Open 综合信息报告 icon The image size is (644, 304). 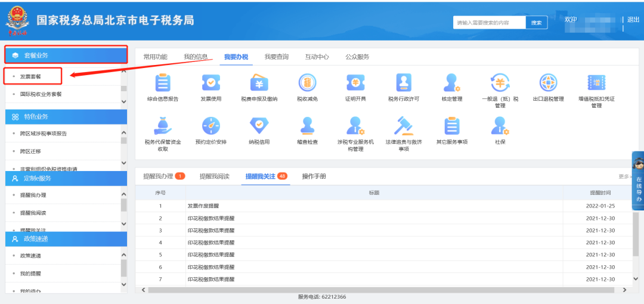click(x=163, y=83)
